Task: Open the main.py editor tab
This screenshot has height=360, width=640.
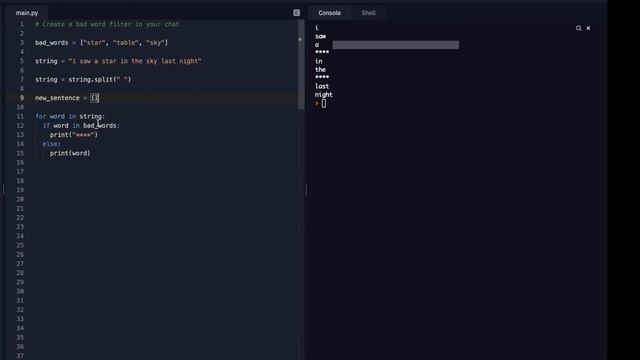Action: [27, 13]
